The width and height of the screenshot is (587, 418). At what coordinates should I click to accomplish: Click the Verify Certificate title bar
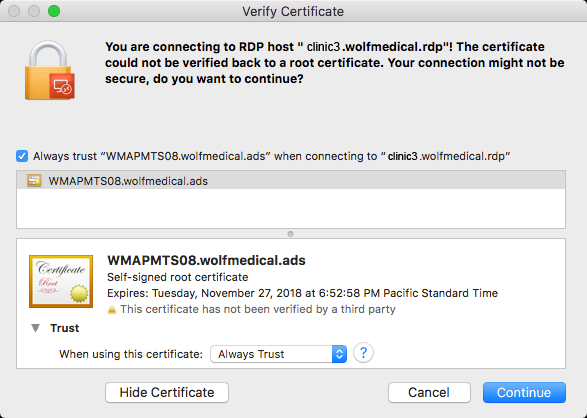(x=293, y=11)
